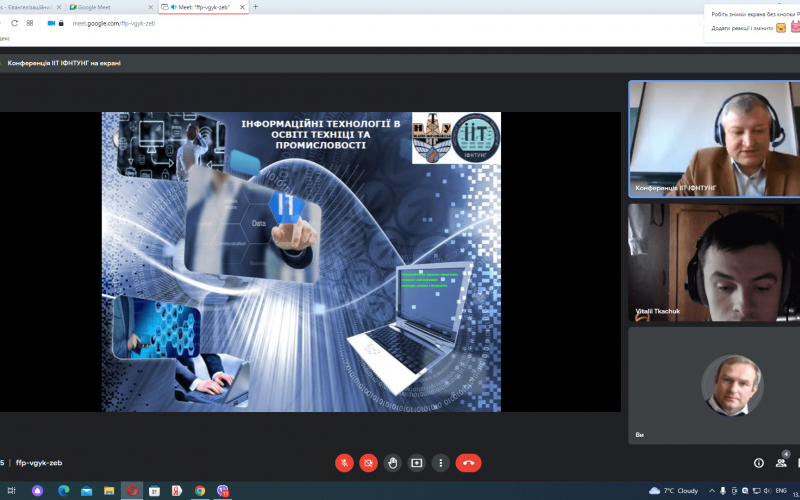Close the Meet: "ffp-vgyk-zeb" tab

click(242, 7)
